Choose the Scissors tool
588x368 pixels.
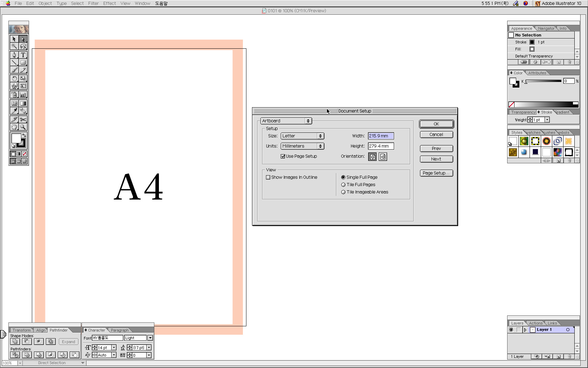[x=23, y=120]
